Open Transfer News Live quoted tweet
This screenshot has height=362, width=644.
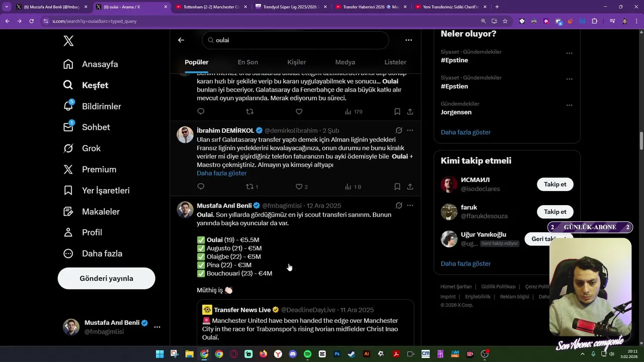pyautogui.click(x=305, y=323)
